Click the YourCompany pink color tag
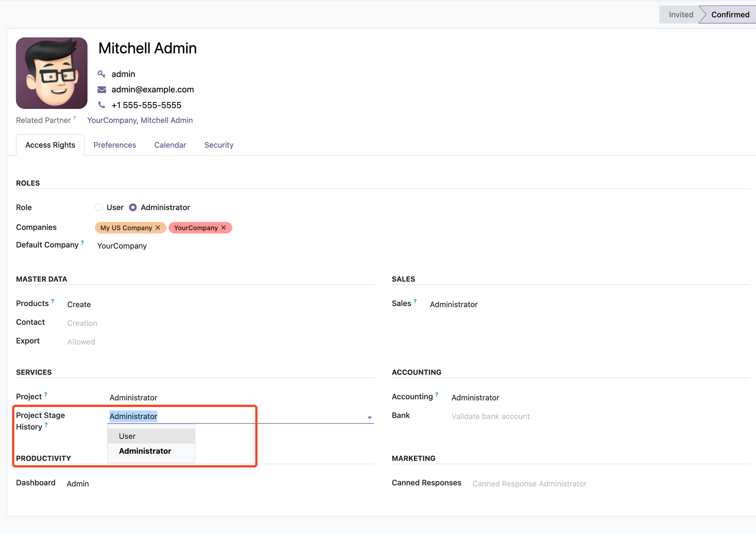 pos(196,228)
